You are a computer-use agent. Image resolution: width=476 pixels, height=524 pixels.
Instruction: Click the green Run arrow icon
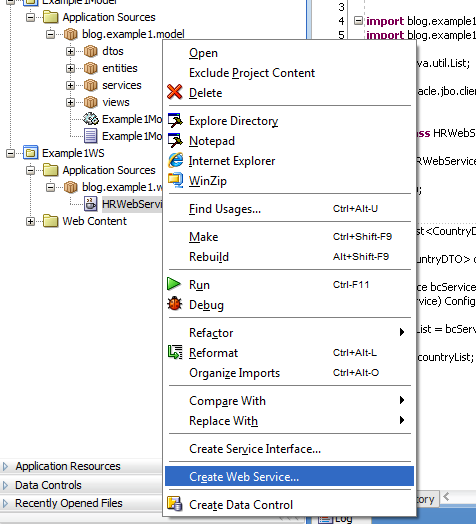[174, 284]
